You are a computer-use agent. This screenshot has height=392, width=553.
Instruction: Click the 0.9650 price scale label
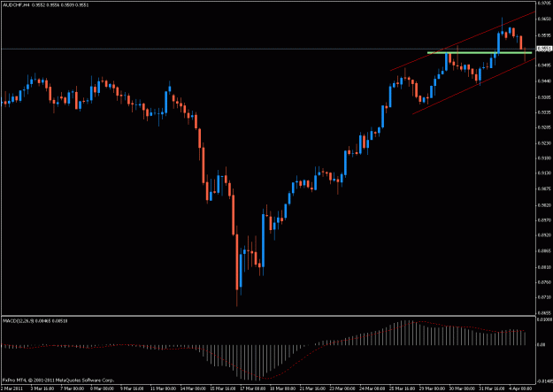click(545, 19)
